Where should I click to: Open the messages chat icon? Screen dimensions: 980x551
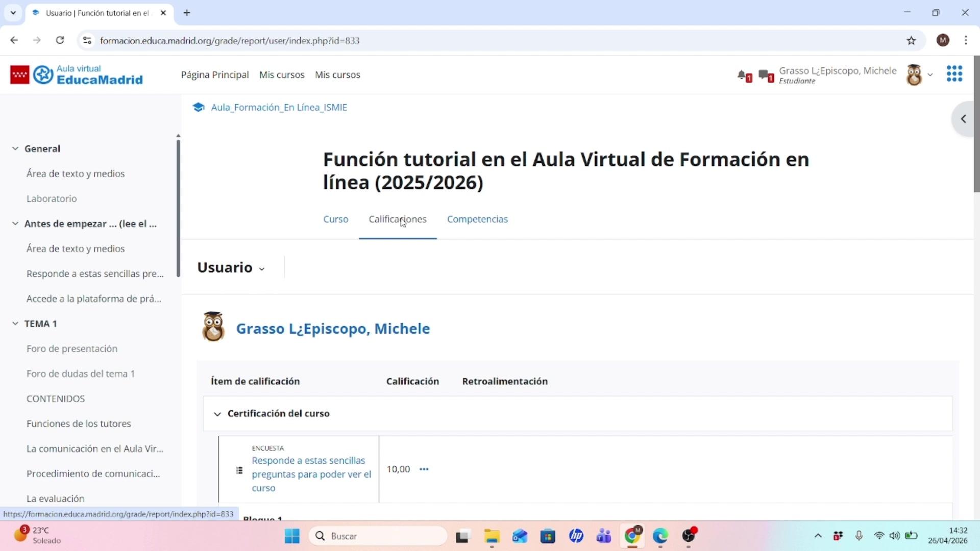point(765,75)
